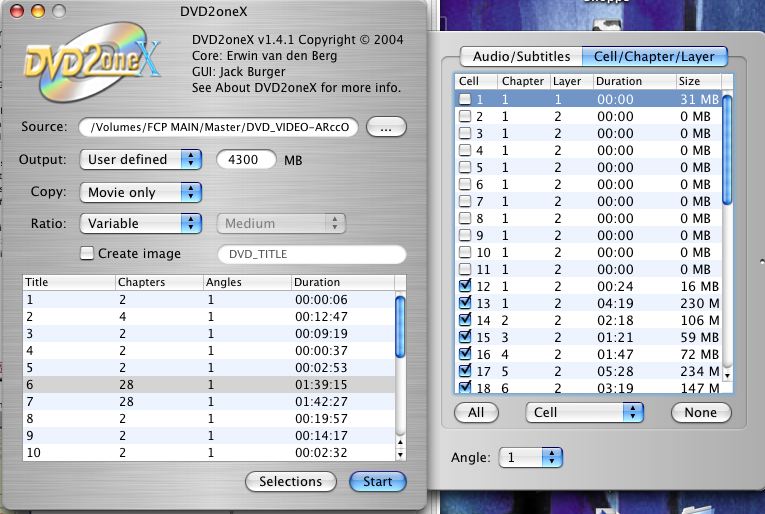Image resolution: width=765 pixels, height=514 pixels.
Task: Select title 1 duration 00:00:06
Action: 322,300
